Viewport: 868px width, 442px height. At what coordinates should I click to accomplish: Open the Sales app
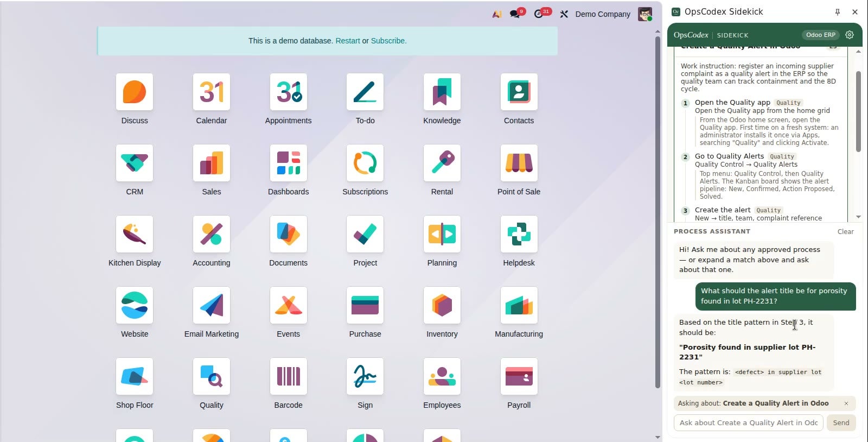point(212,163)
